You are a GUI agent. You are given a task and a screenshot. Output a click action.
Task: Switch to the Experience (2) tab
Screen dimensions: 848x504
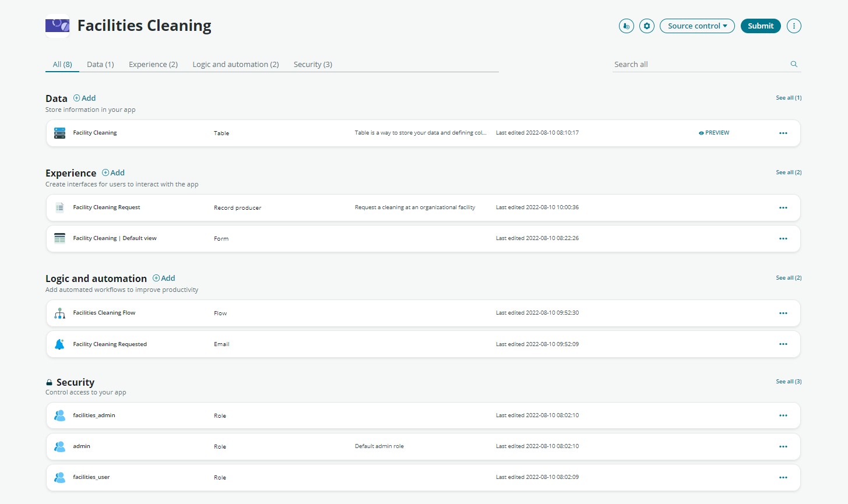tap(153, 64)
